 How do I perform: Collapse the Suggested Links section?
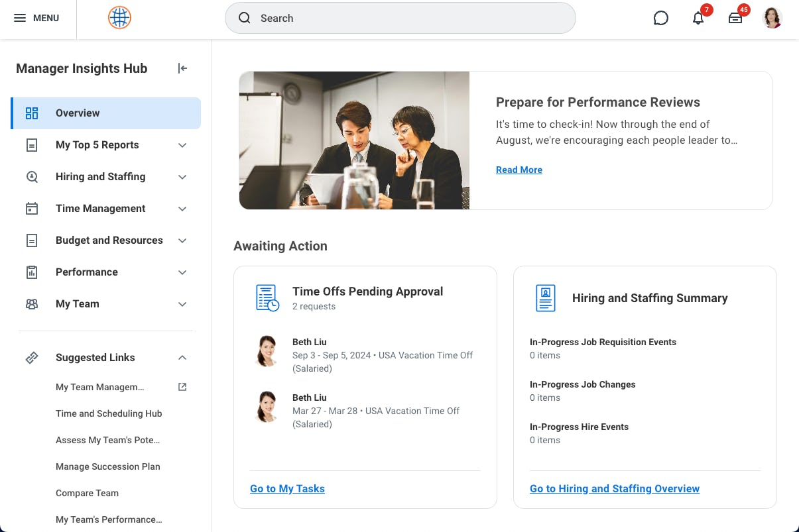tap(182, 358)
